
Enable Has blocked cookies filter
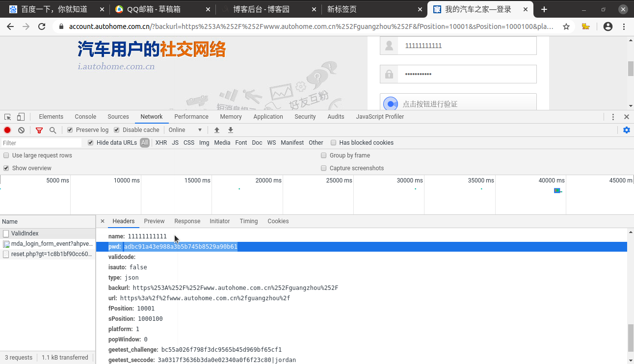tap(334, 143)
